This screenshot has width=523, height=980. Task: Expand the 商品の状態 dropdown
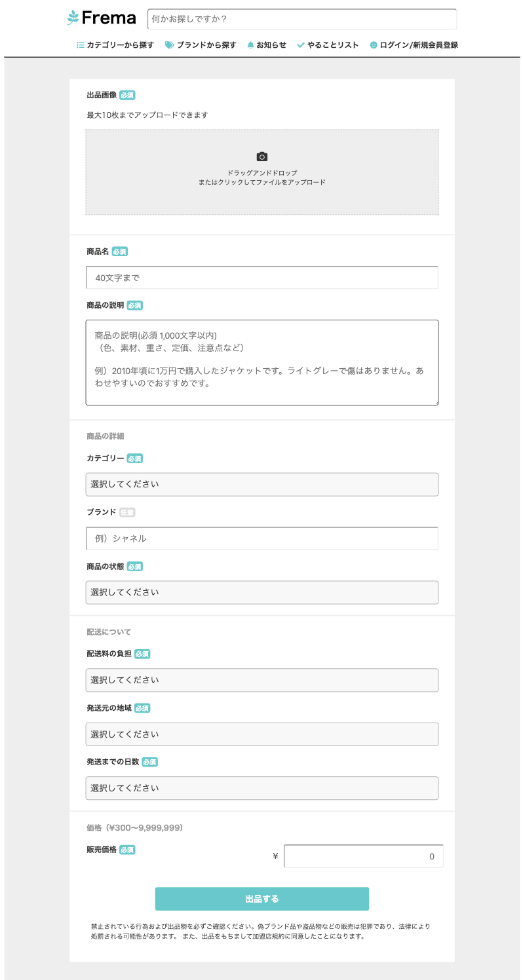[x=261, y=592]
